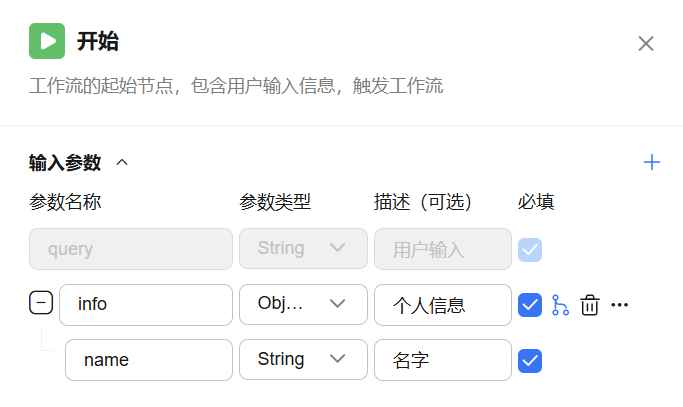Collapse the info object tree row
The width and height of the screenshot is (683, 407).
[x=40, y=303]
